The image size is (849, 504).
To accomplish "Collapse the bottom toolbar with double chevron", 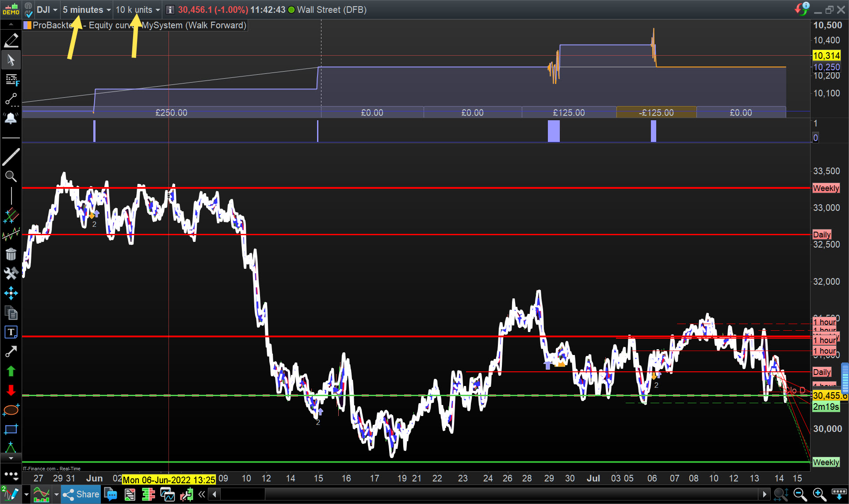I will [202, 494].
